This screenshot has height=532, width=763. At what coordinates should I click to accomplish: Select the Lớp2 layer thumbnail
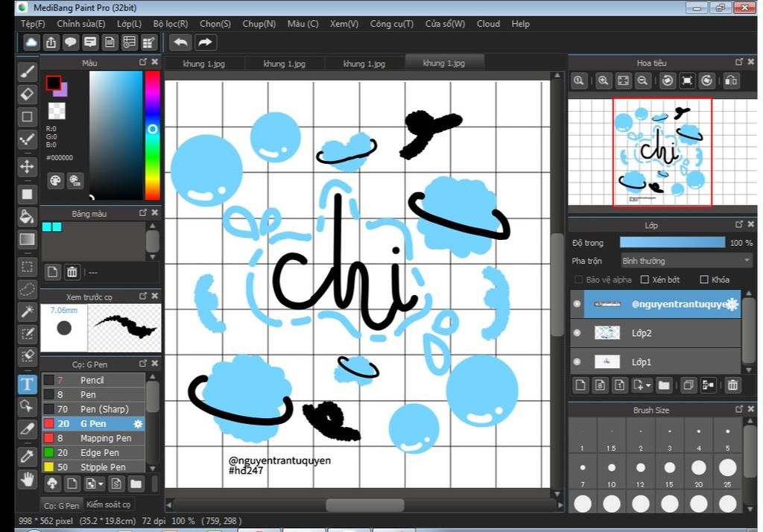607,333
